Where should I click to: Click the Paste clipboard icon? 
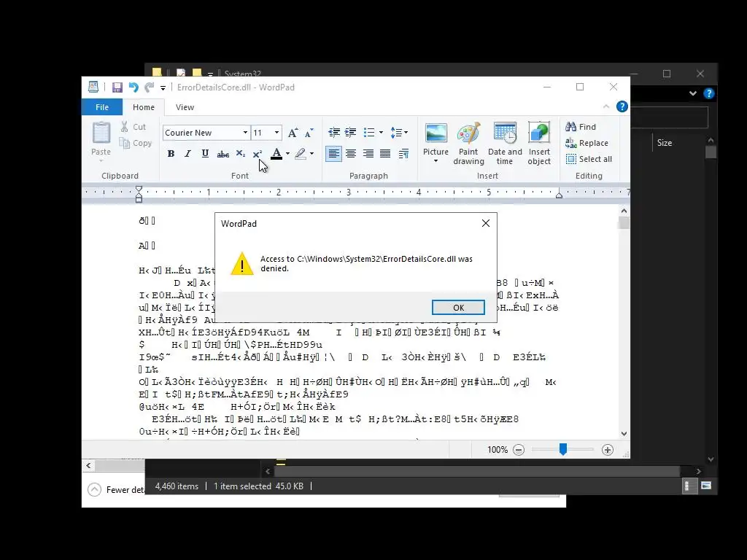(x=101, y=133)
